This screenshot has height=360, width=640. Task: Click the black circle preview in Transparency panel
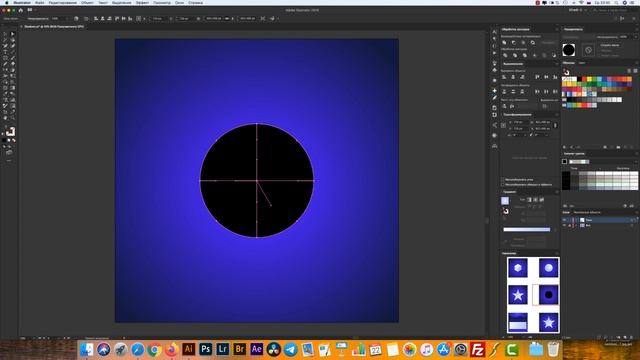point(569,50)
